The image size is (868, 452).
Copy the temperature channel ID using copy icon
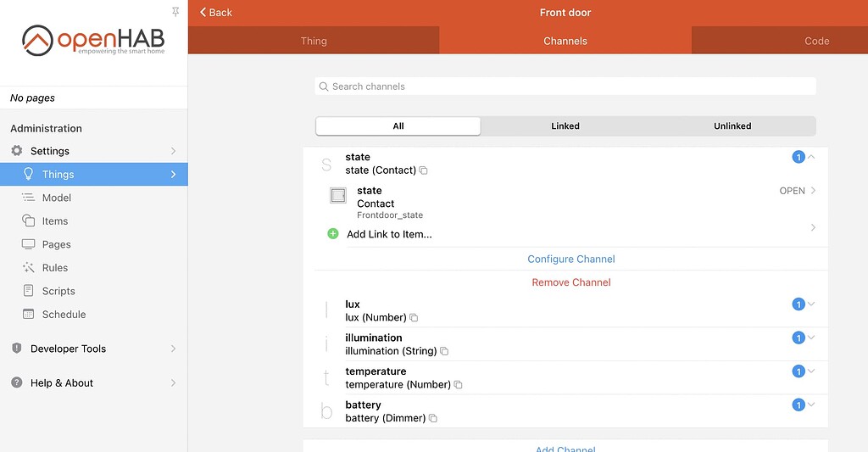tap(459, 385)
